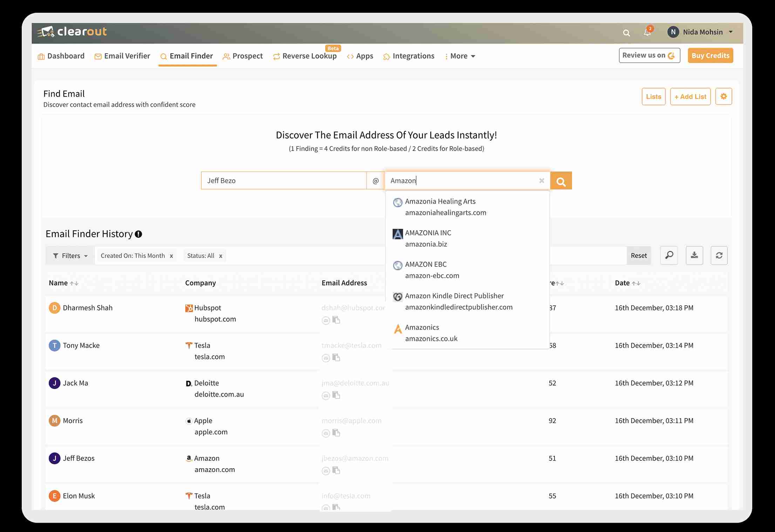The height and width of the screenshot is (532, 775).
Task: Copy Dharmesh Shah's email address
Action: (336, 320)
